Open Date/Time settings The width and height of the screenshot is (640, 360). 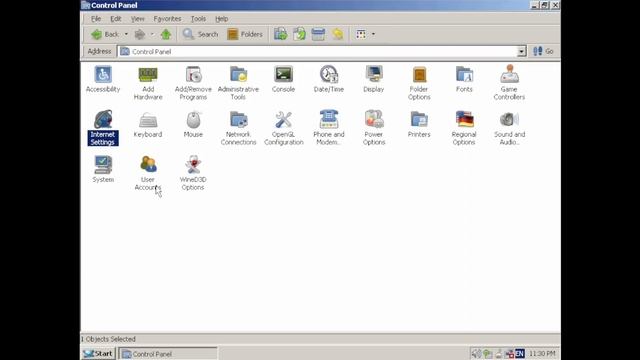pyautogui.click(x=329, y=79)
